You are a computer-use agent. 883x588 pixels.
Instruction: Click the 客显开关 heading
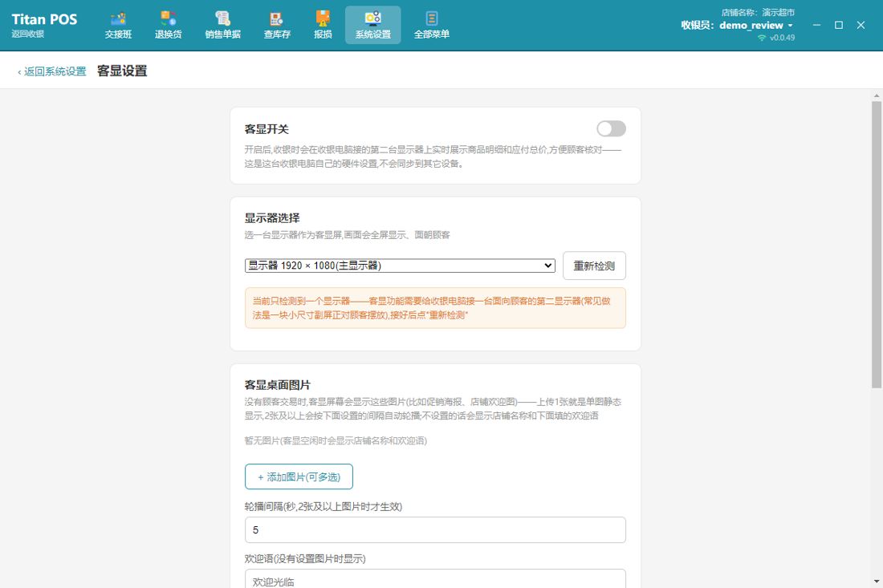click(267, 129)
